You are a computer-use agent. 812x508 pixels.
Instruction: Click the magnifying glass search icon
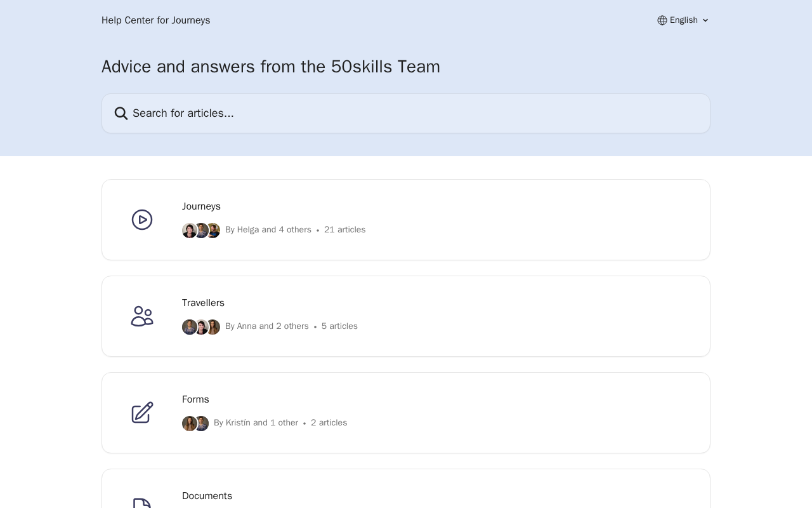pyautogui.click(x=121, y=114)
